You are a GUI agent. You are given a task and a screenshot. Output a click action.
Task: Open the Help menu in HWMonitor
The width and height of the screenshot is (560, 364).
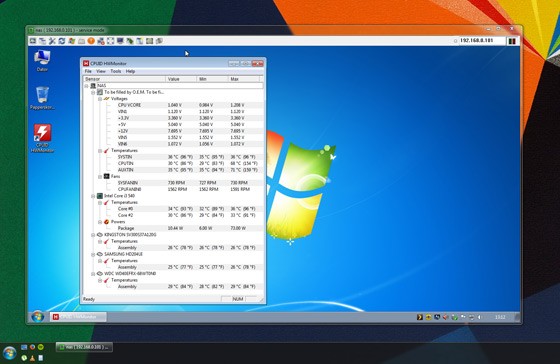point(130,71)
